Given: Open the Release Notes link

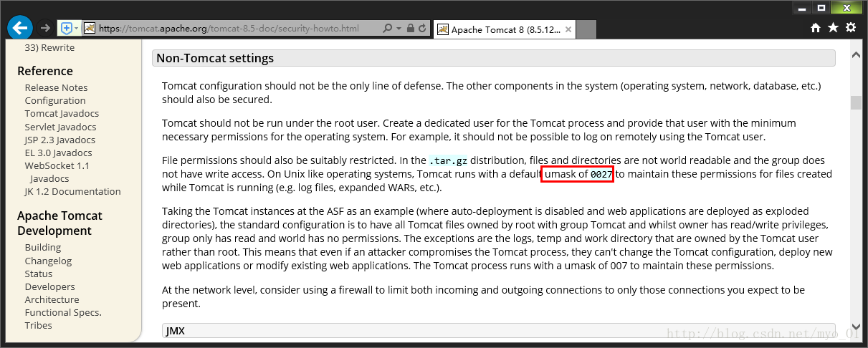Looking at the screenshot, I should click(x=56, y=87).
